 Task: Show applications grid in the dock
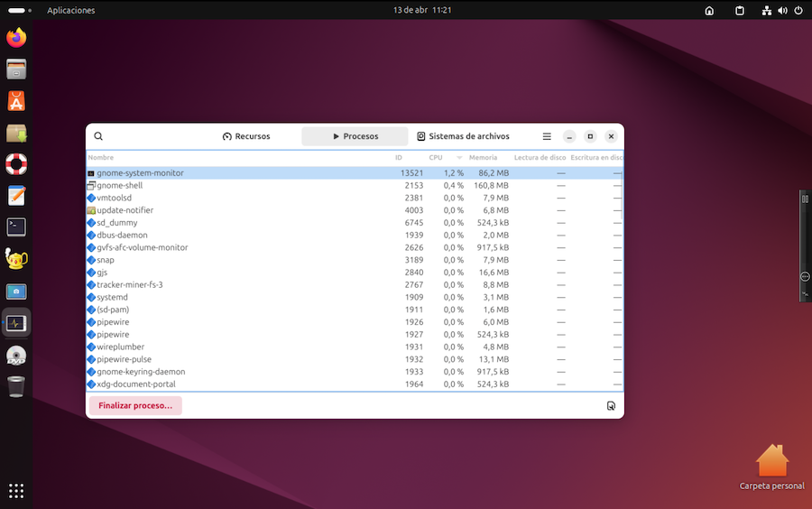[x=16, y=491]
